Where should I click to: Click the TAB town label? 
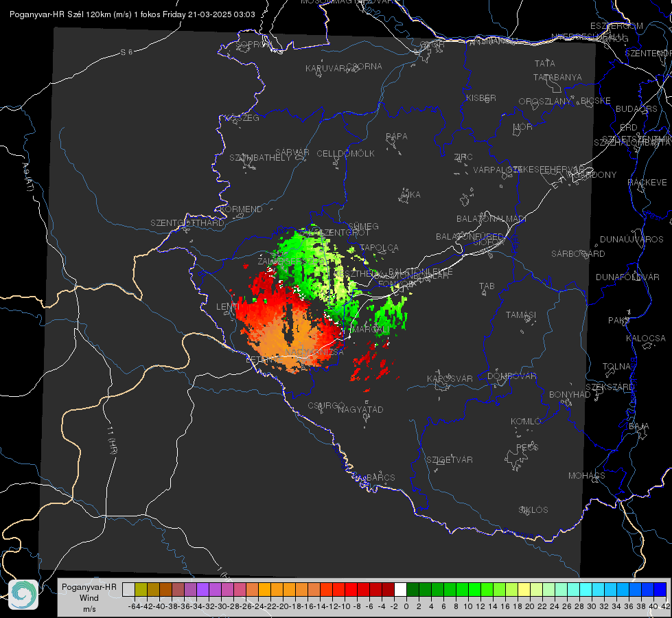click(x=487, y=286)
